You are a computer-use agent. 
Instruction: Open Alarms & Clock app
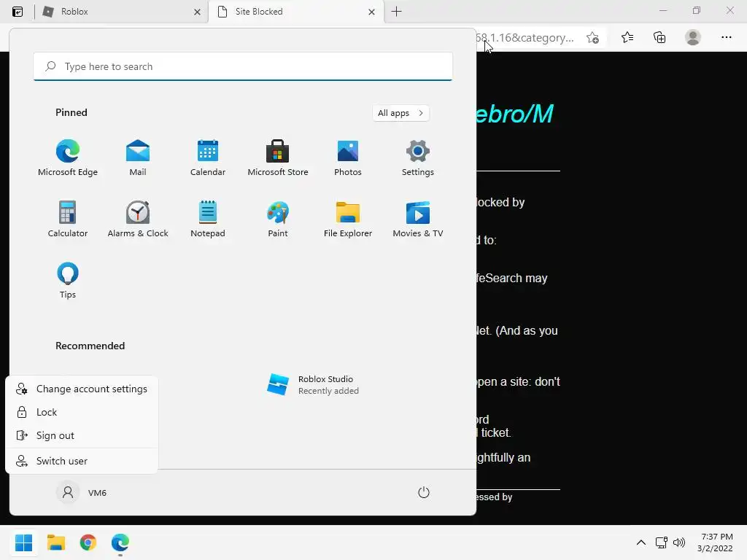(138, 219)
